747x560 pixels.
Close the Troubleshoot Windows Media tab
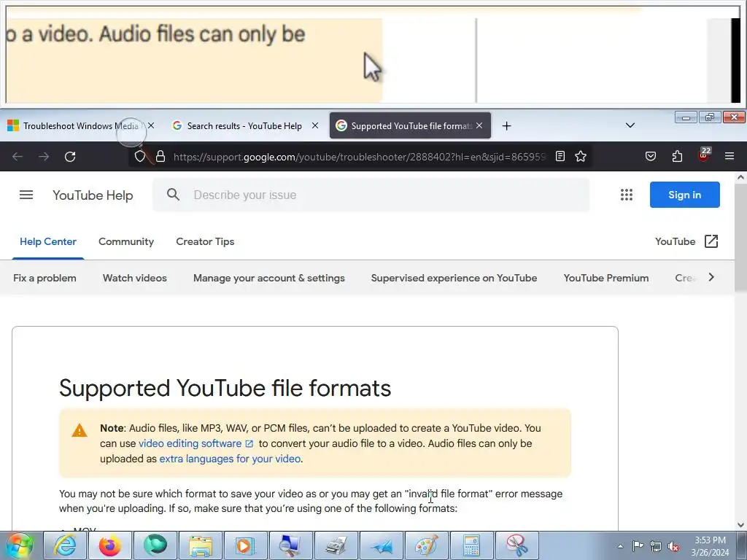pos(151,125)
